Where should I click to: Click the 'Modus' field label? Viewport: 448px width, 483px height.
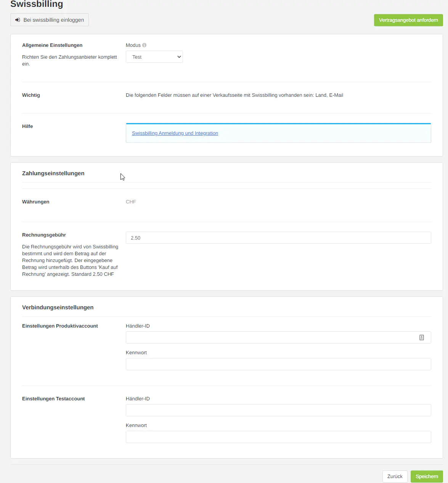(133, 45)
